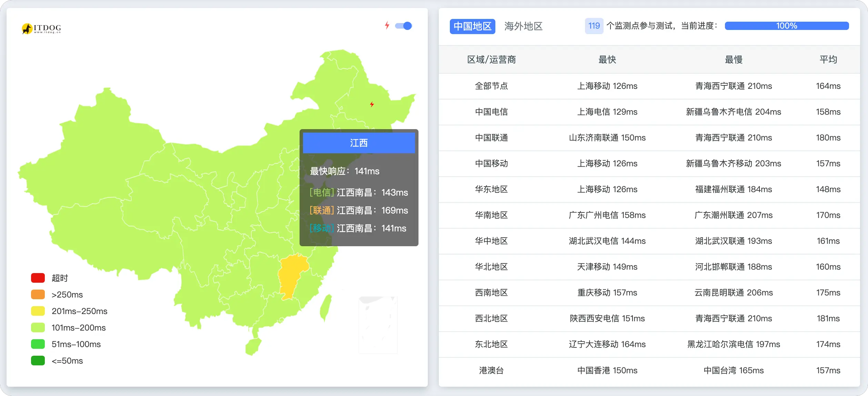Click the 最快 column header
Image resolution: width=868 pixels, height=396 pixels.
click(x=607, y=60)
